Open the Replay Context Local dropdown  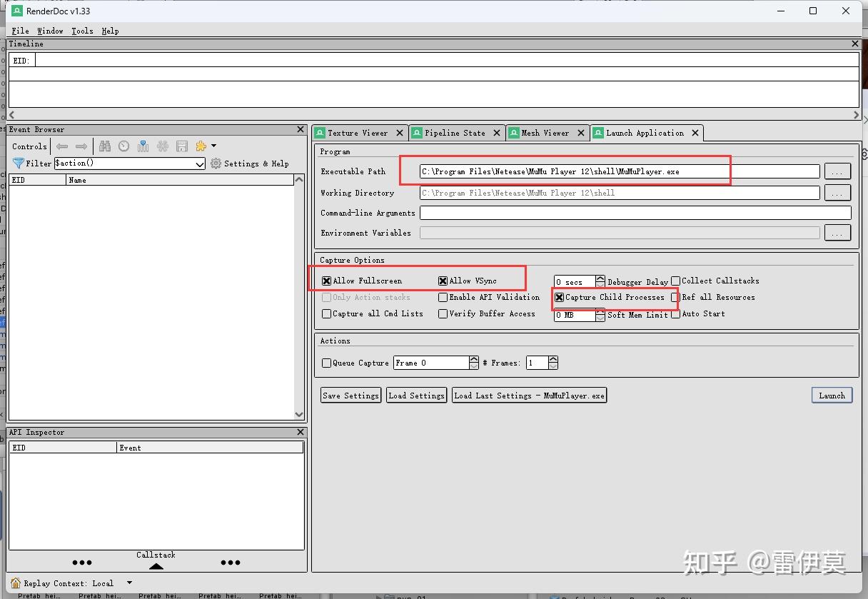tap(131, 583)
